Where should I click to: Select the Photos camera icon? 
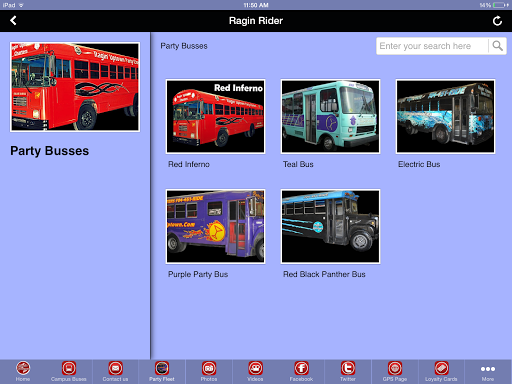click(x=209, y=368)
